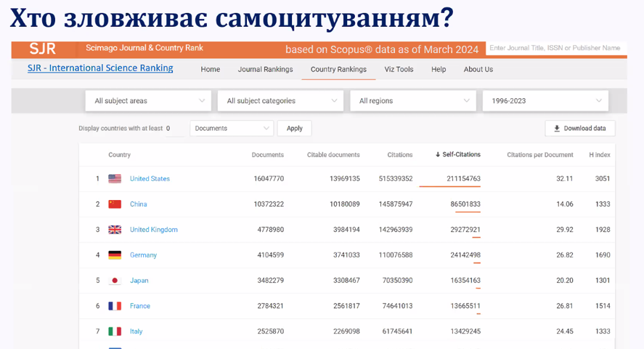Select China documents value 10372322
This screenshot has height=349, width=644.
[269, 204]
